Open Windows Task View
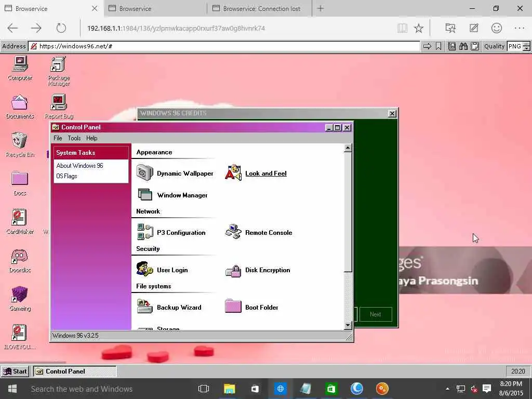This screenshot has width=532, height=399. point(204,389)
